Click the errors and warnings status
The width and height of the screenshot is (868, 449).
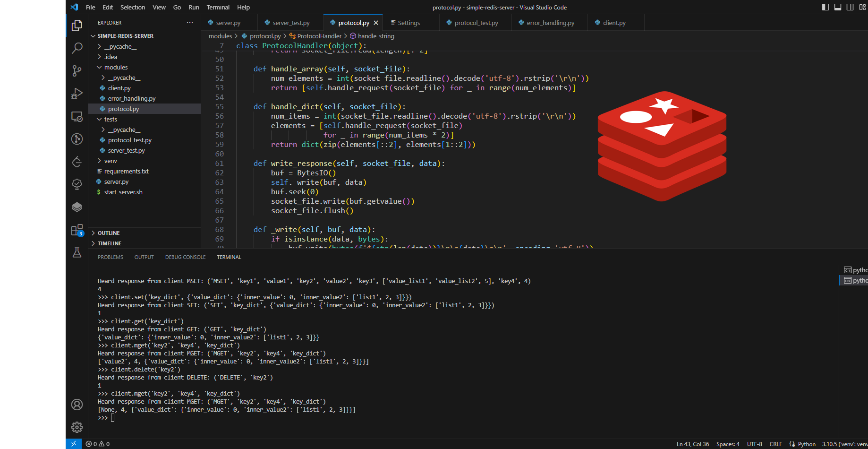click(x=98, y=444)
